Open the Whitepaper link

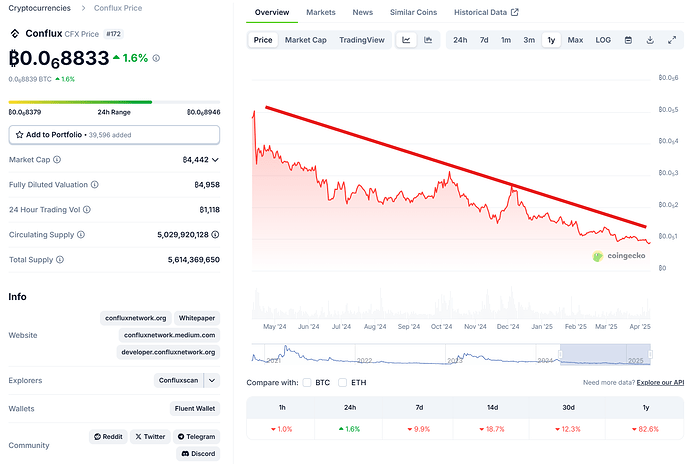tap(197, 318)
